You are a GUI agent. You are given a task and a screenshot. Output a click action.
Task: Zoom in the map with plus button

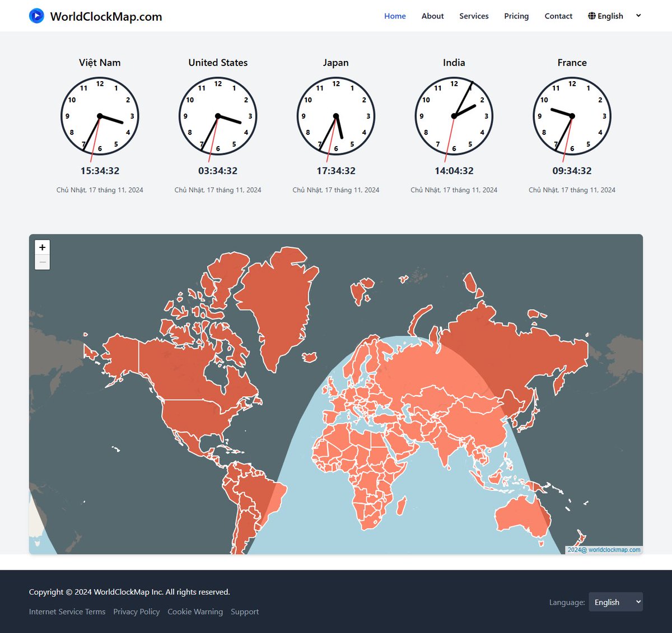click(43, 247)
